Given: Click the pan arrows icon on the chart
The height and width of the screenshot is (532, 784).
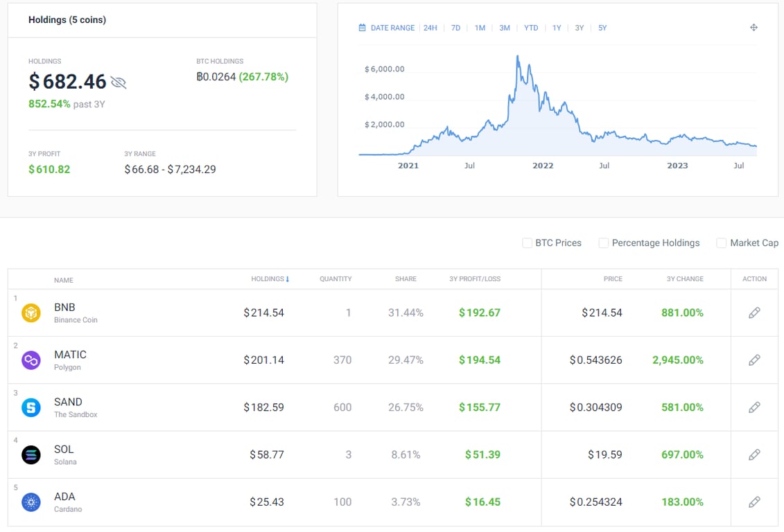Looking at the screenshot, I should [x=753, y=27].
